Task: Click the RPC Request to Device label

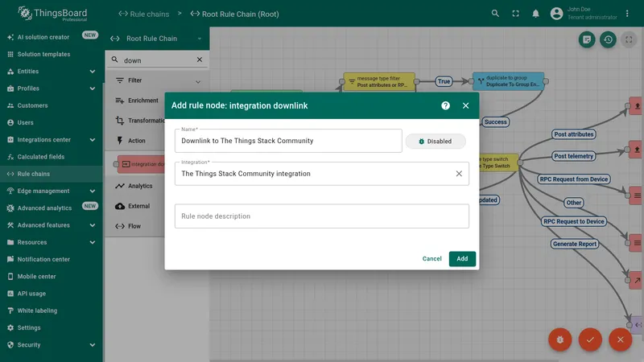Action: click(574, 221)
